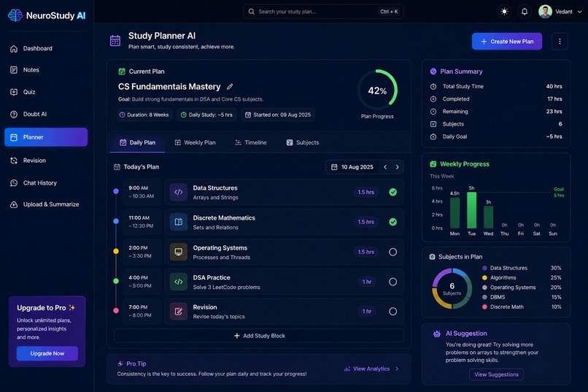Click the Study Planner AI calendar icon
The image size is (588, 392).
[x=115, y=40]
